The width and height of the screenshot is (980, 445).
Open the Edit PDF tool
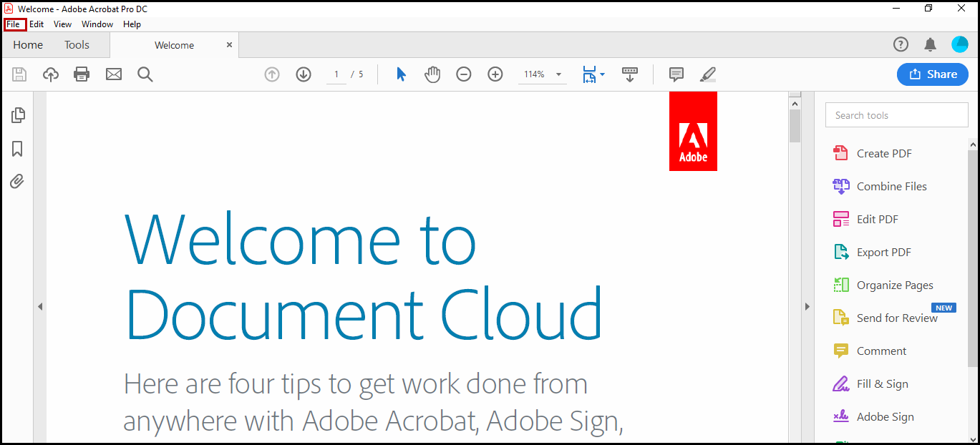(x=865, y=219)
